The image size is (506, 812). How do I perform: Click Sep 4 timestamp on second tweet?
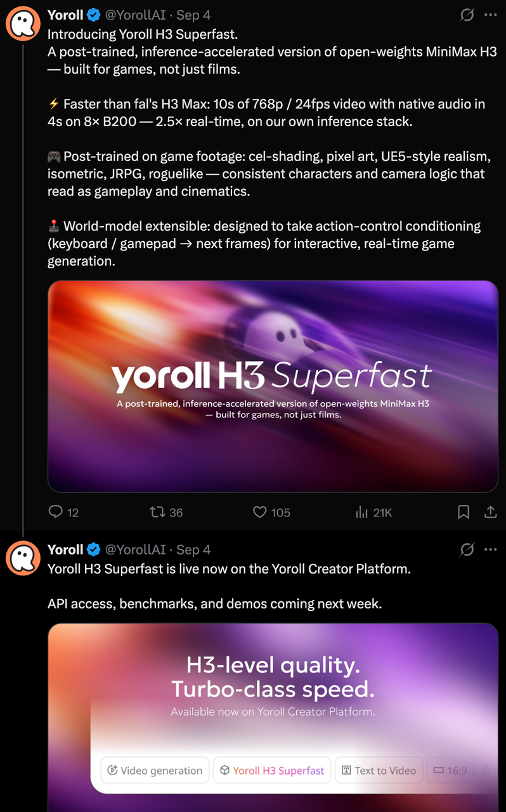click(x=193, y=549)
